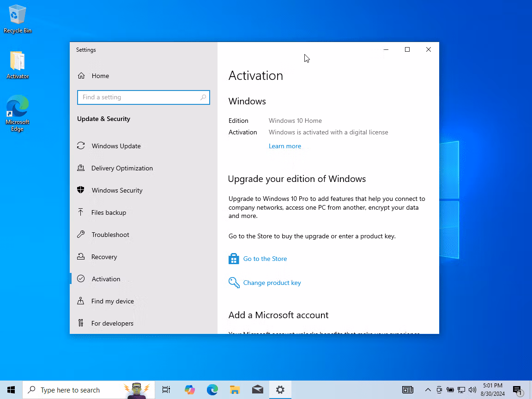The image size is (532, 399).
Task: Open the Windows Start menu
Action: tap(11, 390)
